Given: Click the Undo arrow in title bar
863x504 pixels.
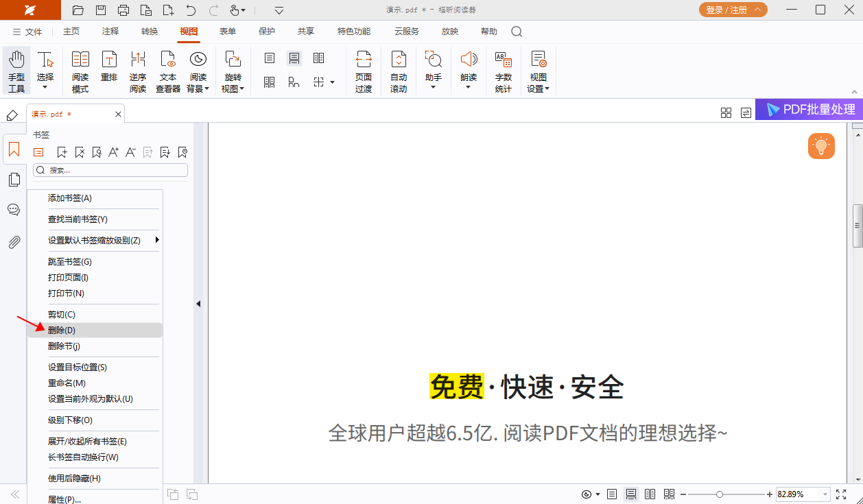Looking at the screenshot, I should [191, 10].
